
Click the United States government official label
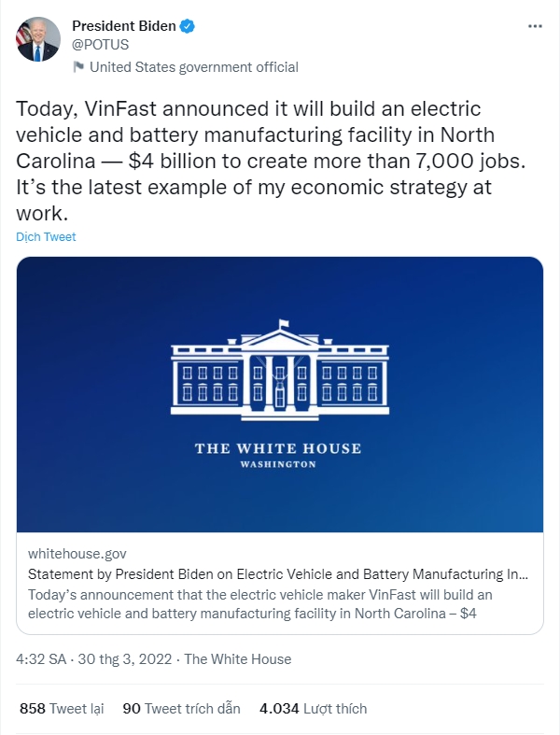(193, 67)
